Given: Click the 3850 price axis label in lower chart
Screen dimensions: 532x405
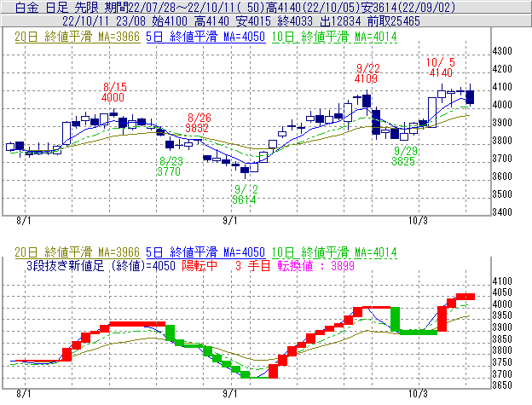Looking at the screenshot, I should pyautogui.click(x=502, y=338).
